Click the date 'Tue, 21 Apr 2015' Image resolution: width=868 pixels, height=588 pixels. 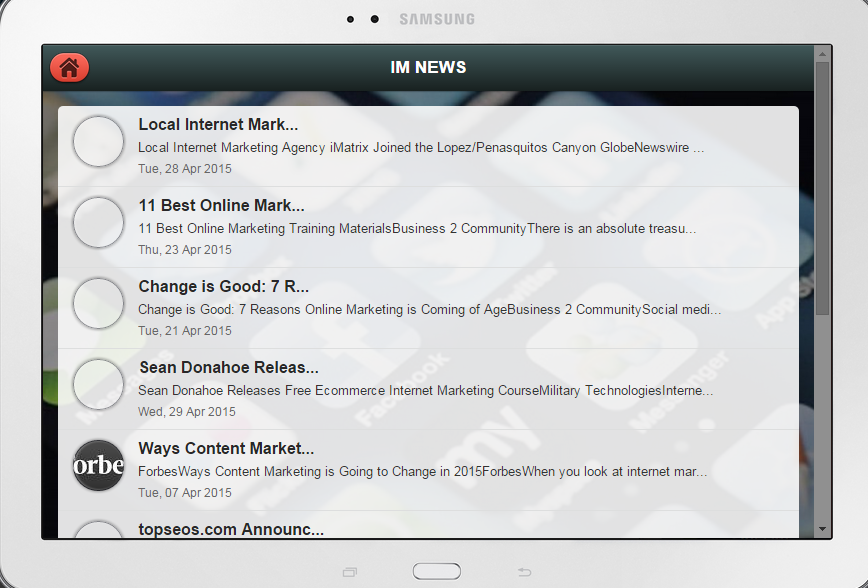tap(185, 331)
